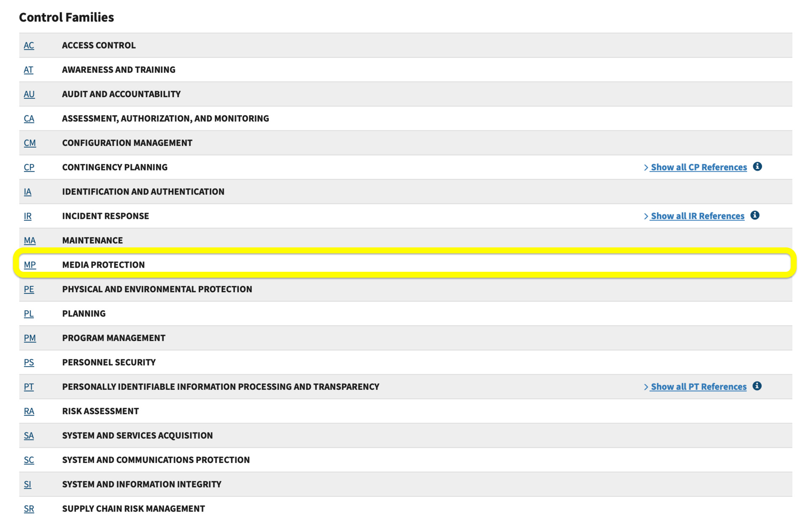Viewport: 812px width, 531px height.
Task: Open SR Supply Chain link
Action: tap(29, 509)
